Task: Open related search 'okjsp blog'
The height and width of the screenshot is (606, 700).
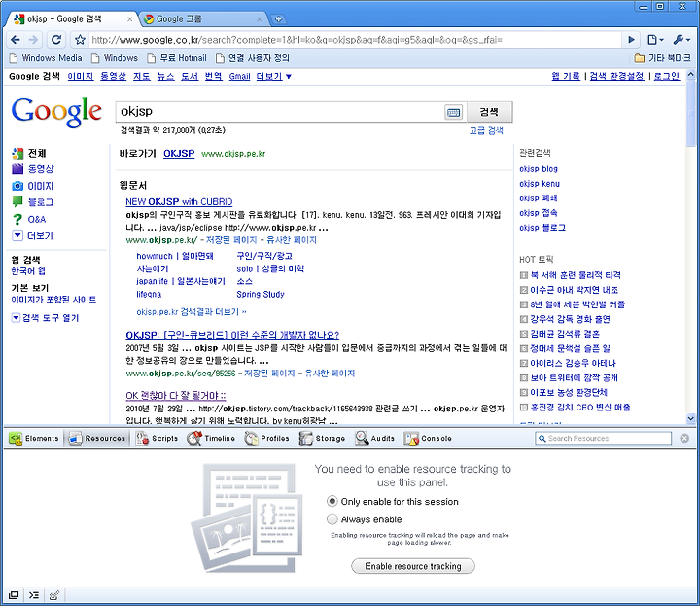Action: tap(539, 169)
